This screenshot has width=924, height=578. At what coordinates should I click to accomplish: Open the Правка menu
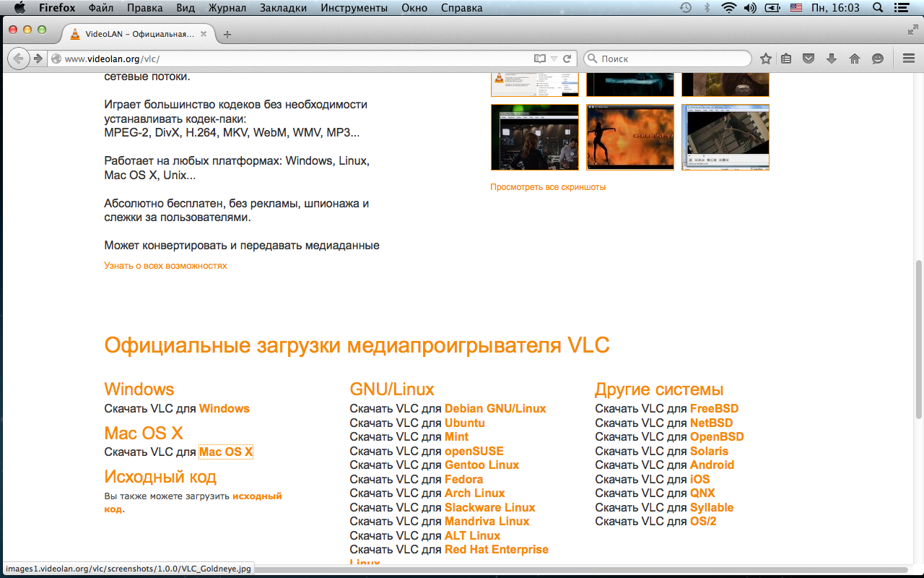(144, 8)
